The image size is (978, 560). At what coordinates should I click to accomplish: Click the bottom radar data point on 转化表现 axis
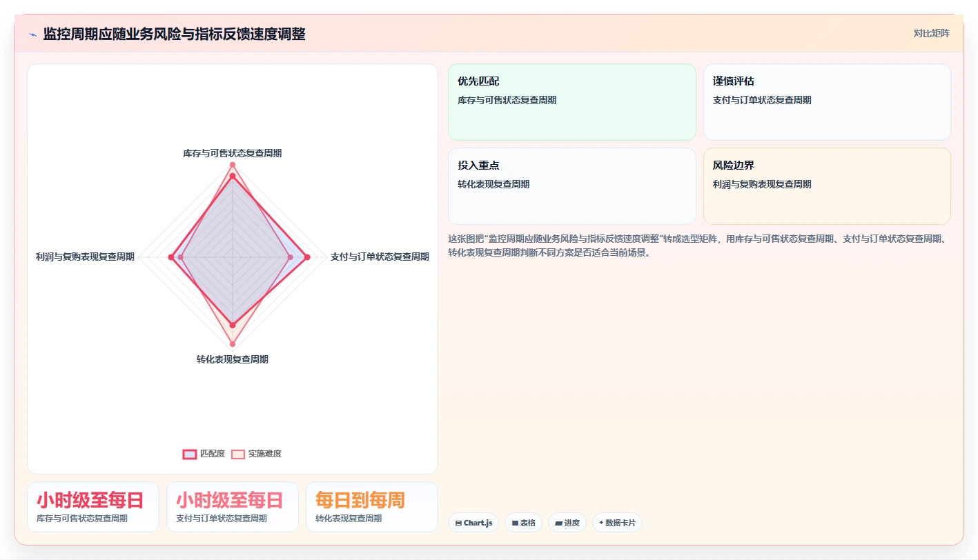pos(232,343)
